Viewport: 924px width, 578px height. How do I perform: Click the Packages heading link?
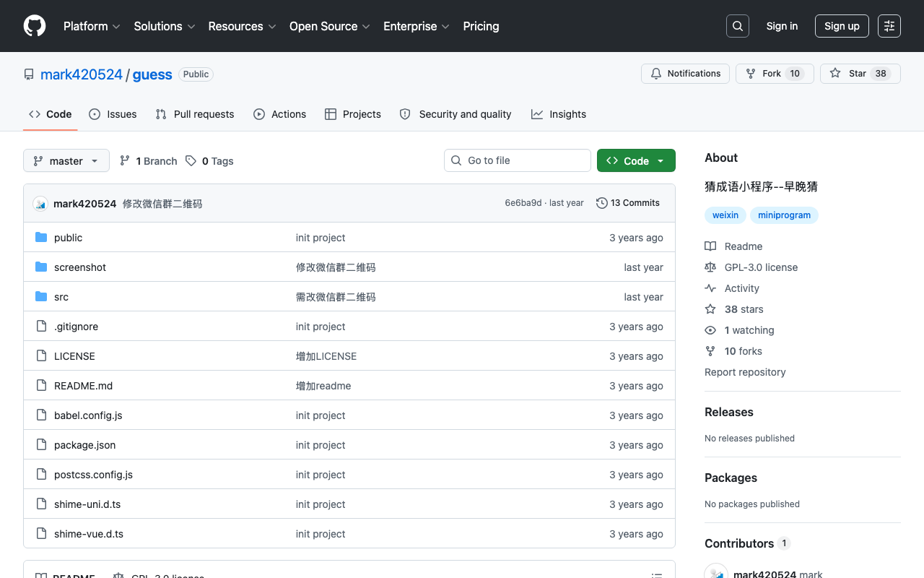point(731,478)
